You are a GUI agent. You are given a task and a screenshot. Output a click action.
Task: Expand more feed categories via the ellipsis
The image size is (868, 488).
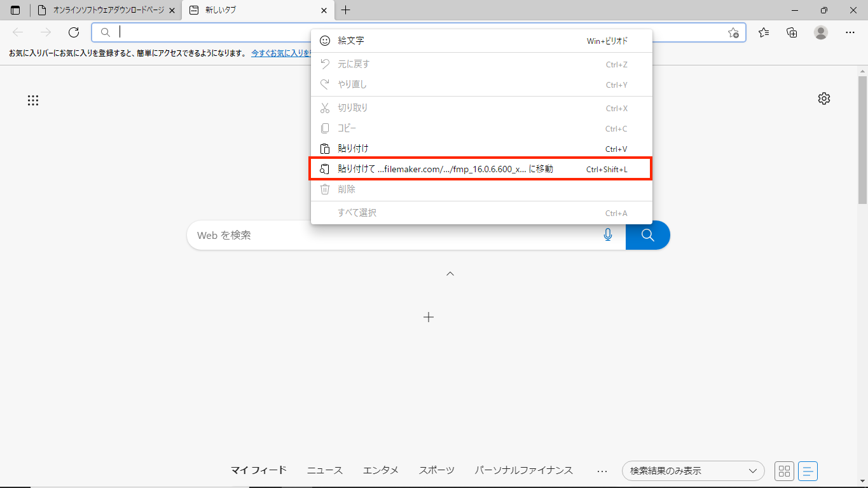[x=602, y=470]
